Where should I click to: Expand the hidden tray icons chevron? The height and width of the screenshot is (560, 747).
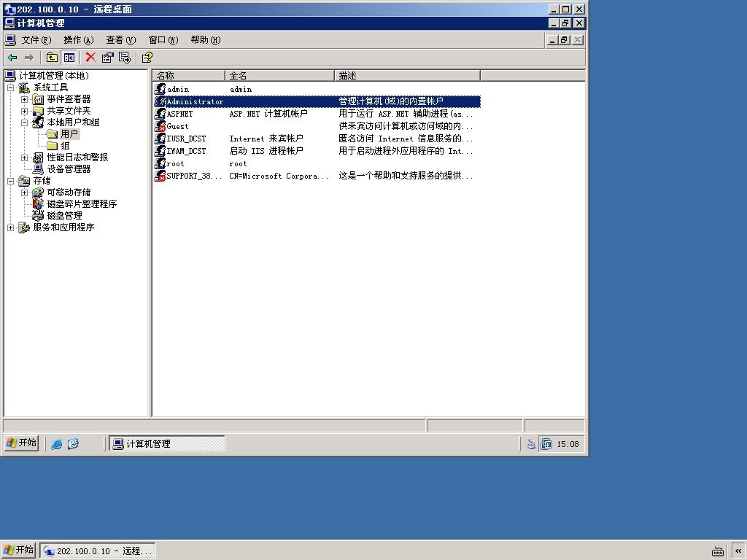738,551
